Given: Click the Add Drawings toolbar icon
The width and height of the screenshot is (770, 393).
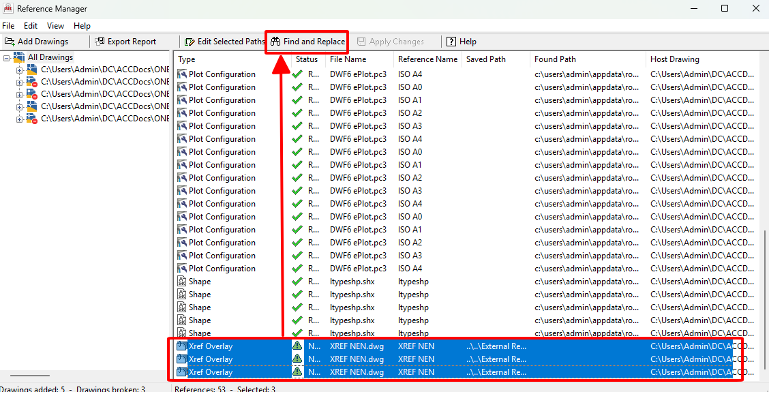Looking at the screenshot, I should click(x=10, y=42).
